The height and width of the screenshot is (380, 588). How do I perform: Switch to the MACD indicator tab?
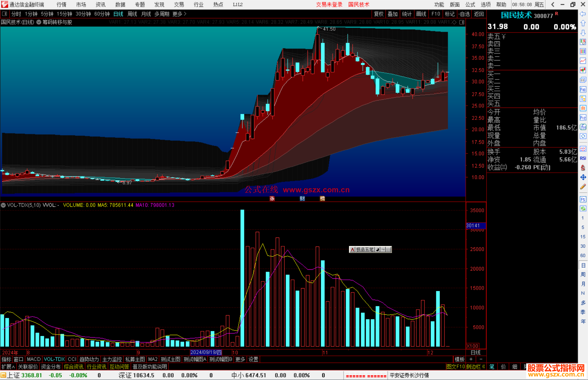(34, 359)
